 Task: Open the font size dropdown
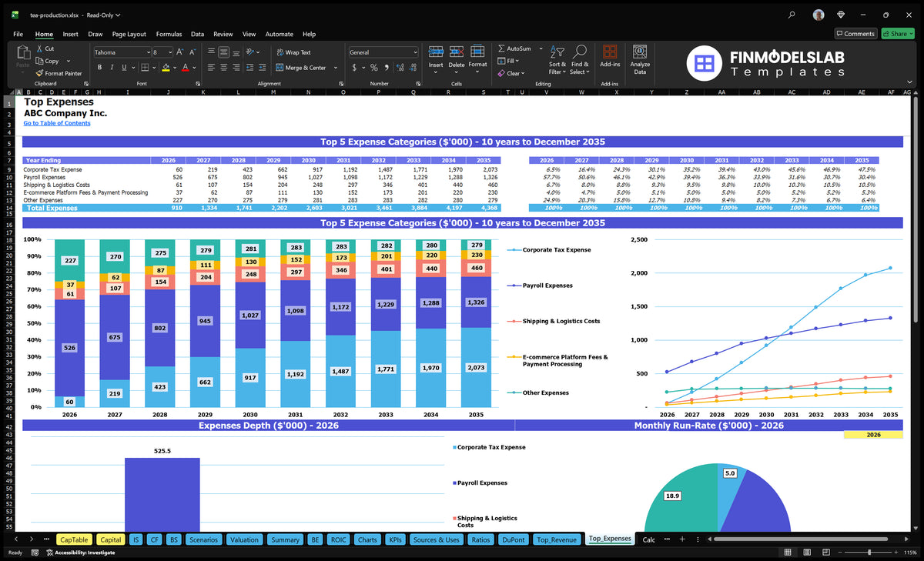(169, 52)
